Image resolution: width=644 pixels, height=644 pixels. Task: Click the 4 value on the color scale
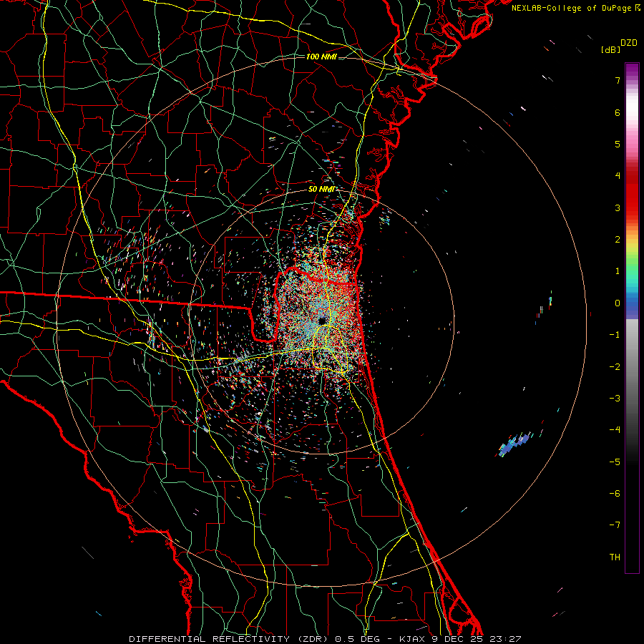[x=618, y=176]
